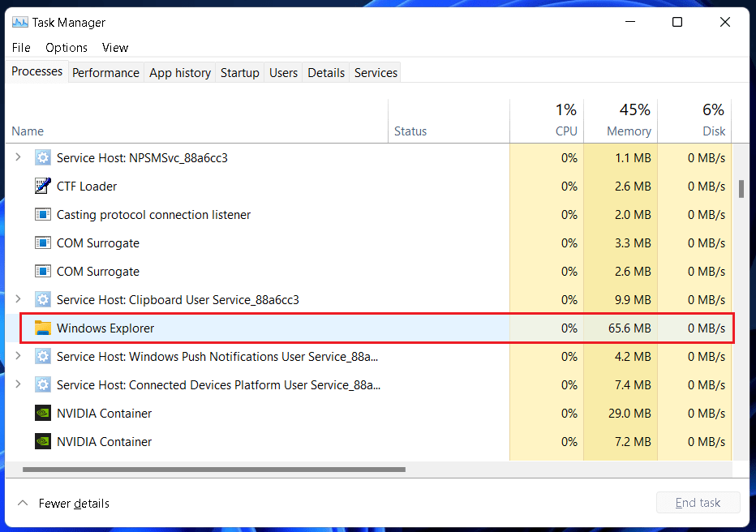Click icon of NVIDIA Container using 7.2 MB
The image size is (756, 532).
pos(43,441)
